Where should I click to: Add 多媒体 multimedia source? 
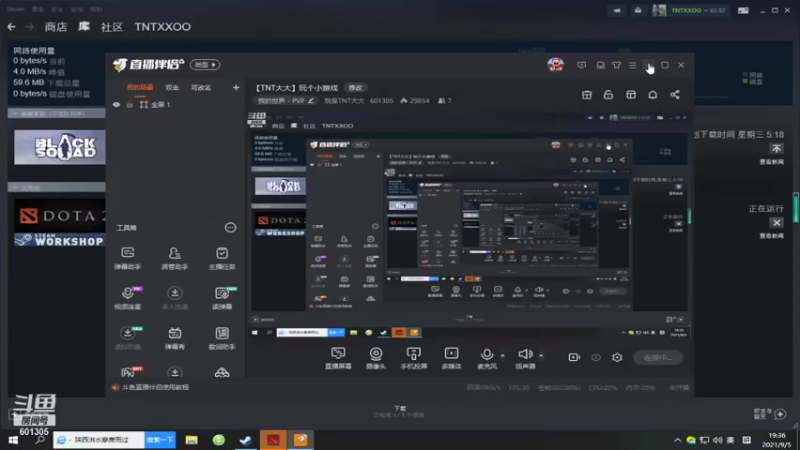[x=452, y=358]
